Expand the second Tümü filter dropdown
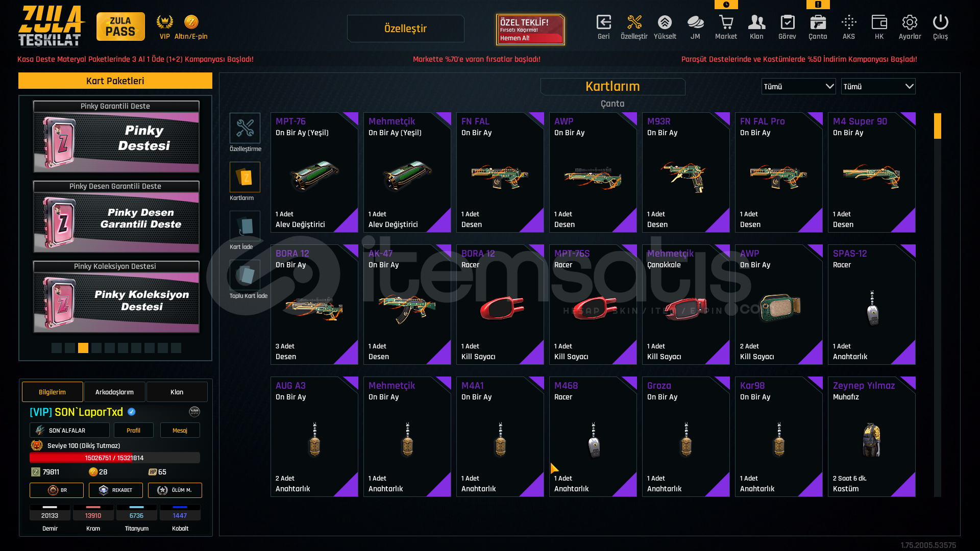Image resolution: width=980 pixels, height=551 pixels. coord(878,86)
